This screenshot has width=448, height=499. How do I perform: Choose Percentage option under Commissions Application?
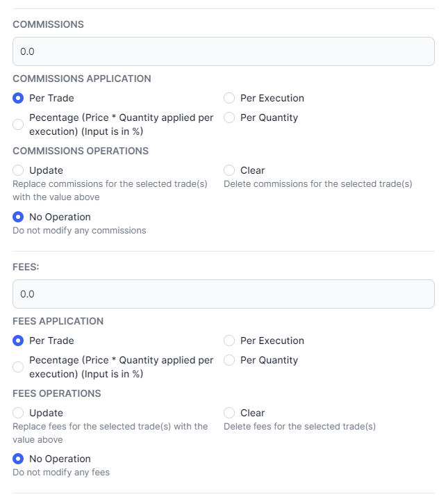click(x=19, y=124)
